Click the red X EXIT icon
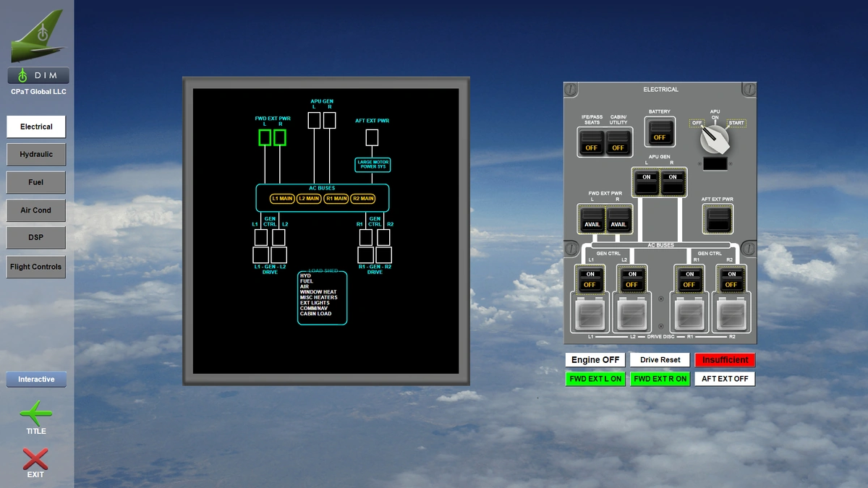 coord(35,459)
